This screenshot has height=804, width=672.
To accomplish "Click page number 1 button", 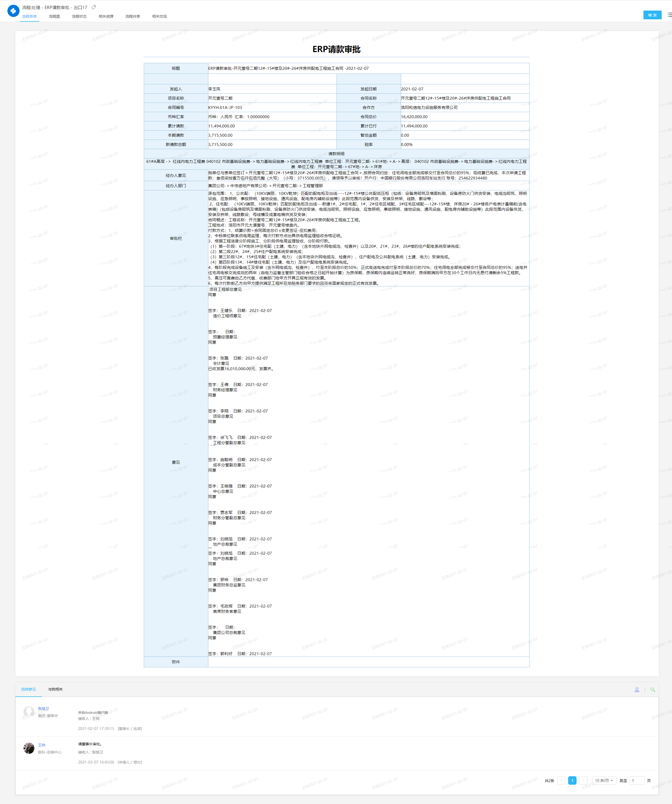I will click(x=572, y=780).
